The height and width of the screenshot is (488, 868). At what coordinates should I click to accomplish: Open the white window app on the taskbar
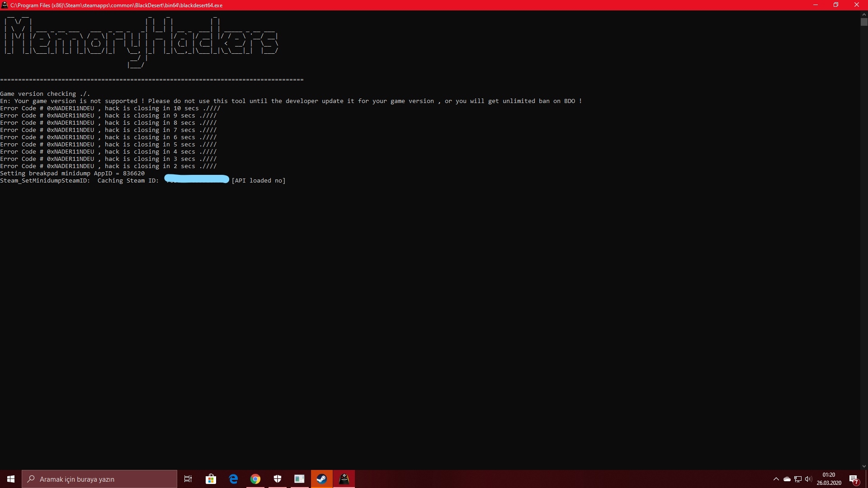299,479
